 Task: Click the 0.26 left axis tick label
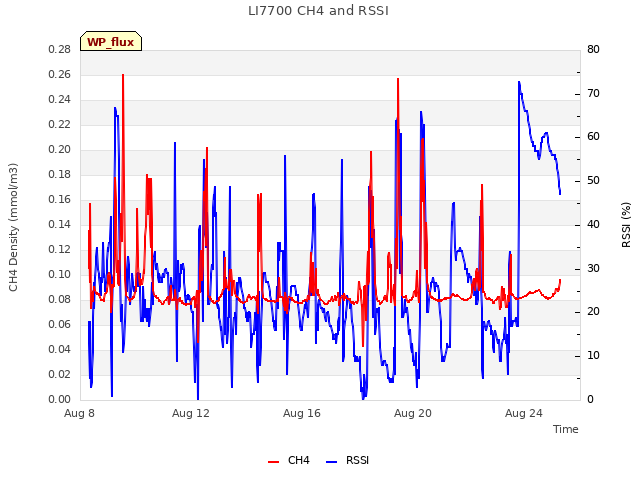point(59,74)
